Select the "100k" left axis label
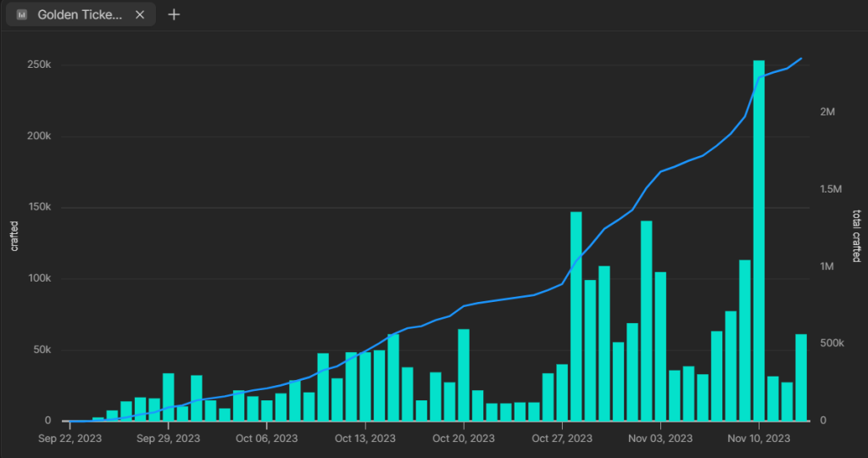868x458 pixels. tap(39, 279)
